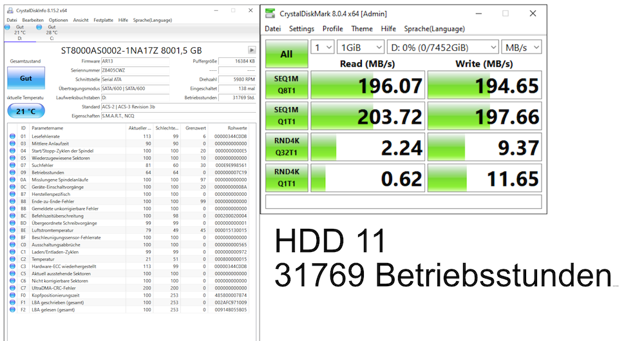
Task: Click the All benchmark button
Action: [x=287, y=54]
